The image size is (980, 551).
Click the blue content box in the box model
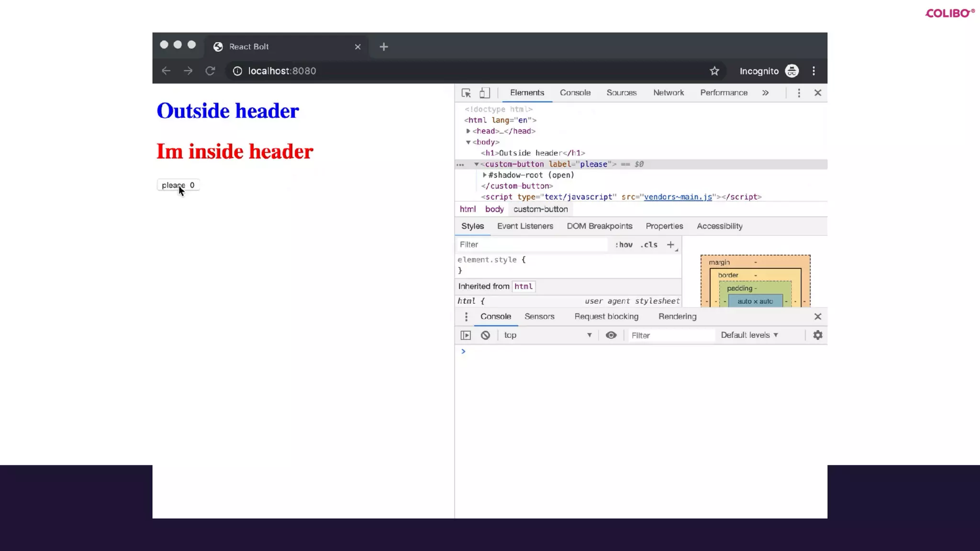pos(755,301)
